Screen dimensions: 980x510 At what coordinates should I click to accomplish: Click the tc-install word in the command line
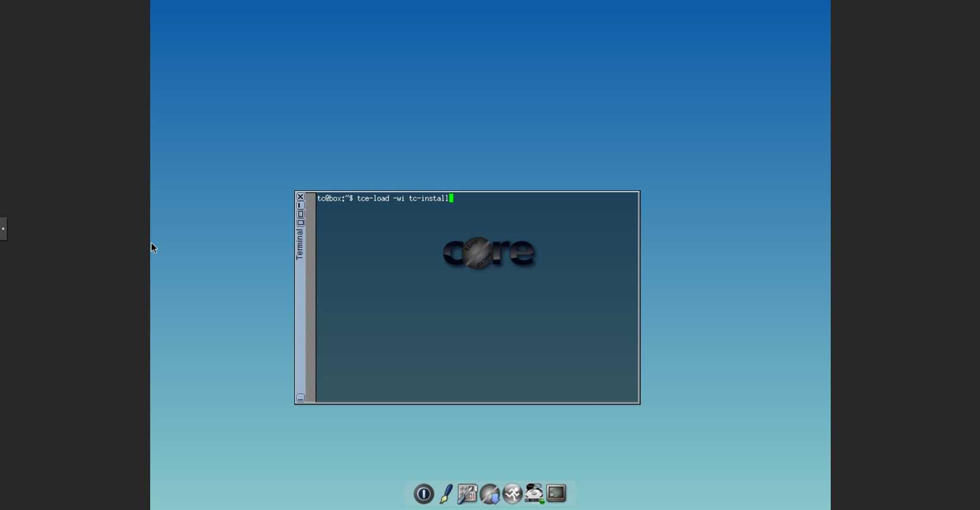[x=428, y=198]
